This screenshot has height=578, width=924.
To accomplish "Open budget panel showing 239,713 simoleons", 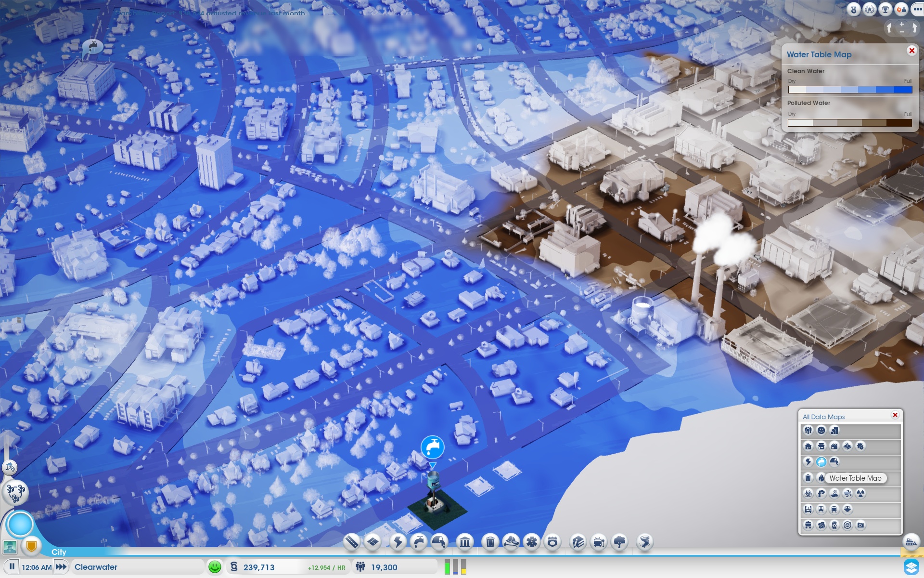I will [288, 567].
